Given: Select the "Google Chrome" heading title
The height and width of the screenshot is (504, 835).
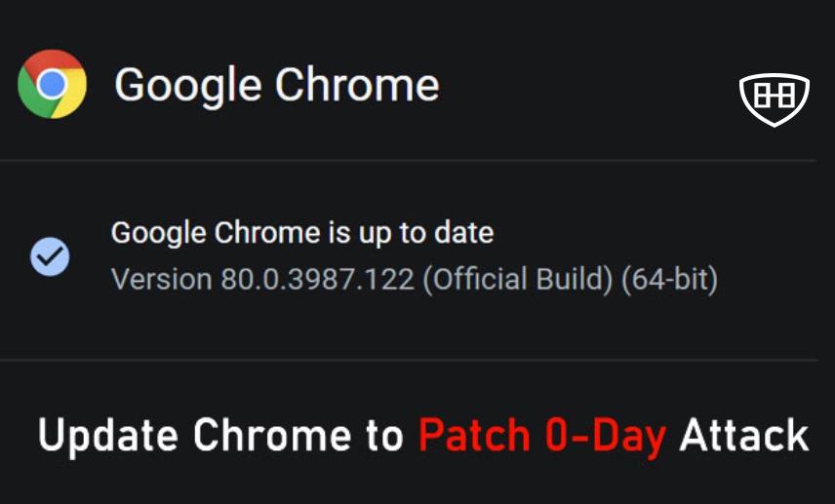Looking at the screenshot, I should pos(276,86).
